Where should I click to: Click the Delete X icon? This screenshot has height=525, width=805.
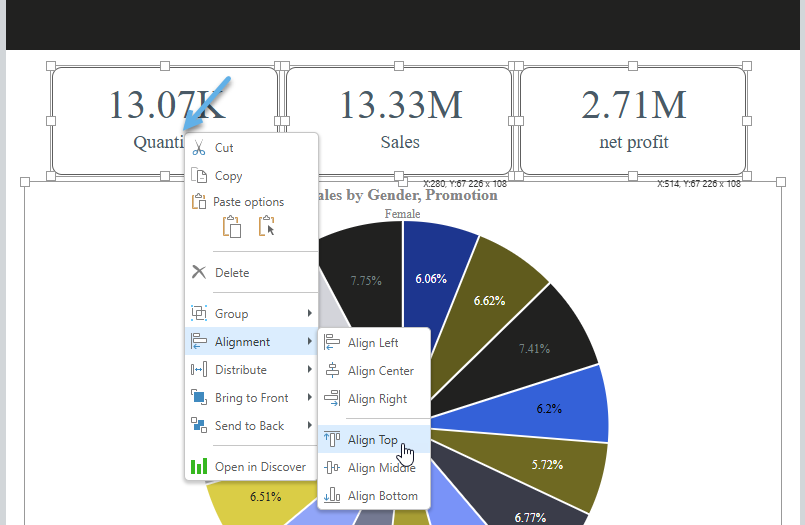tap(199, 272)
